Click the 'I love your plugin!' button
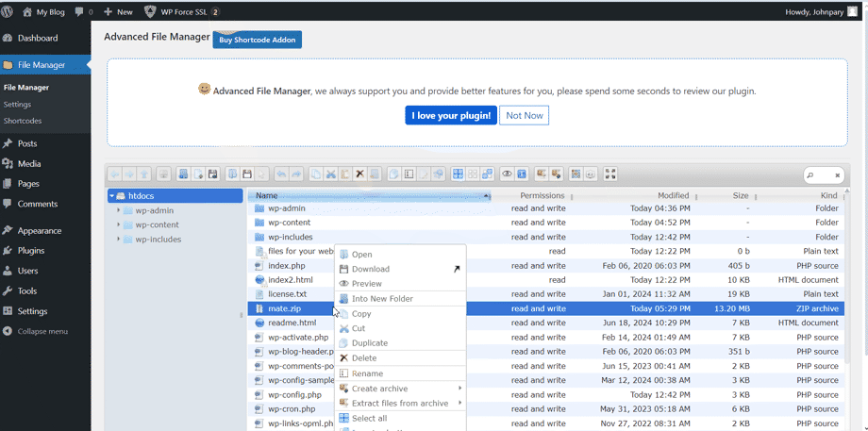Viewport: 868px width, 431px height. 451,115
